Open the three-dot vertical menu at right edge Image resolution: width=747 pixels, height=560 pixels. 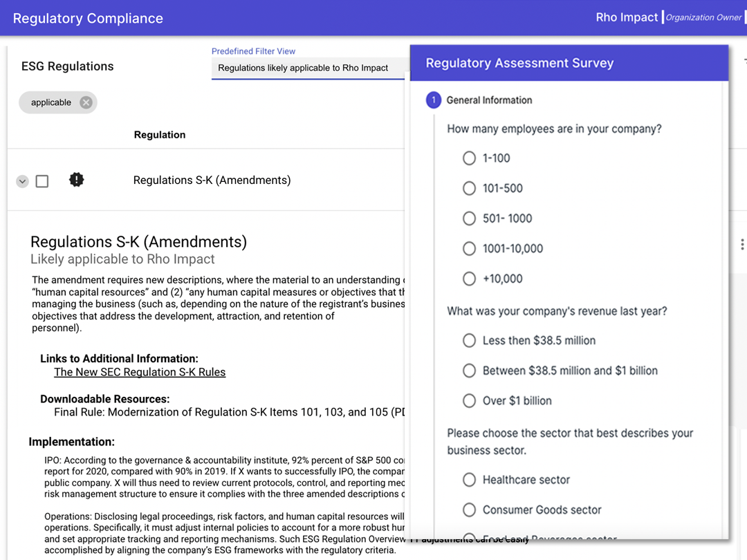tap(741, 244)
